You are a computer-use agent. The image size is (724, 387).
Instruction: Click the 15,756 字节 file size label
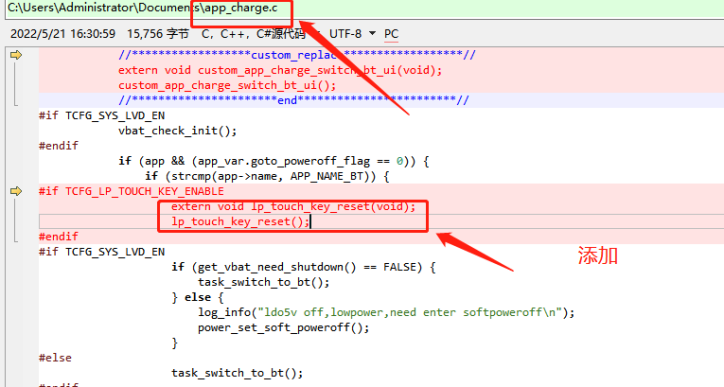point(158,34)
